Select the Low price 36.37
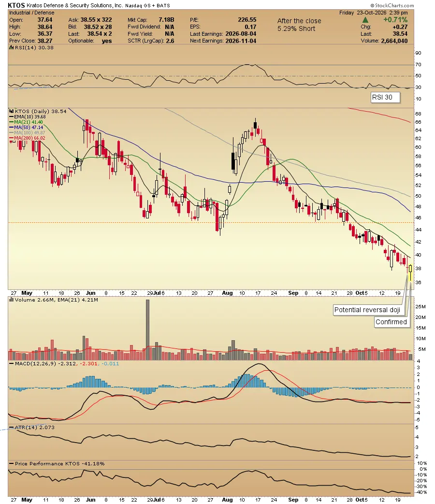The height and width of the screenshot is (504, 435). (44, 34)
